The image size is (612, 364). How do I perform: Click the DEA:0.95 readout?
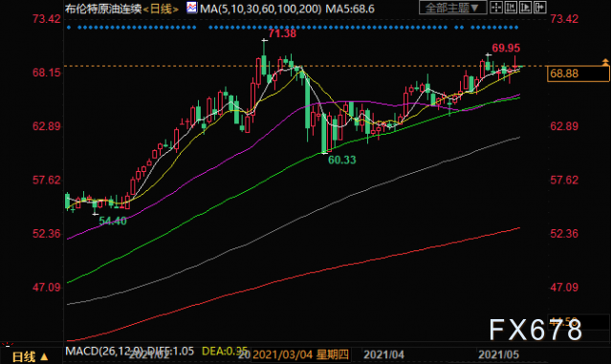pyautogui.click(x=225, y=352)
